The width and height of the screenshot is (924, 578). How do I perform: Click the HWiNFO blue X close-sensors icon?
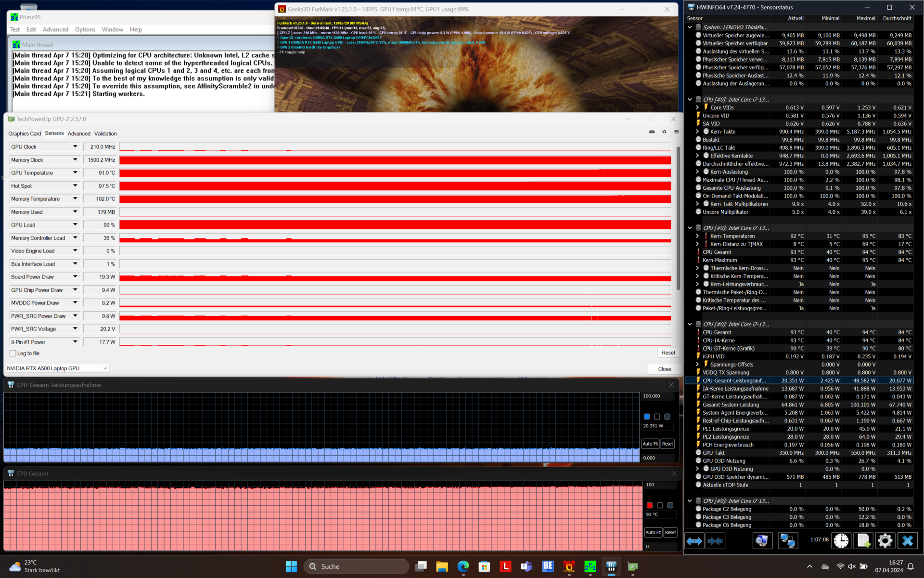907,541
